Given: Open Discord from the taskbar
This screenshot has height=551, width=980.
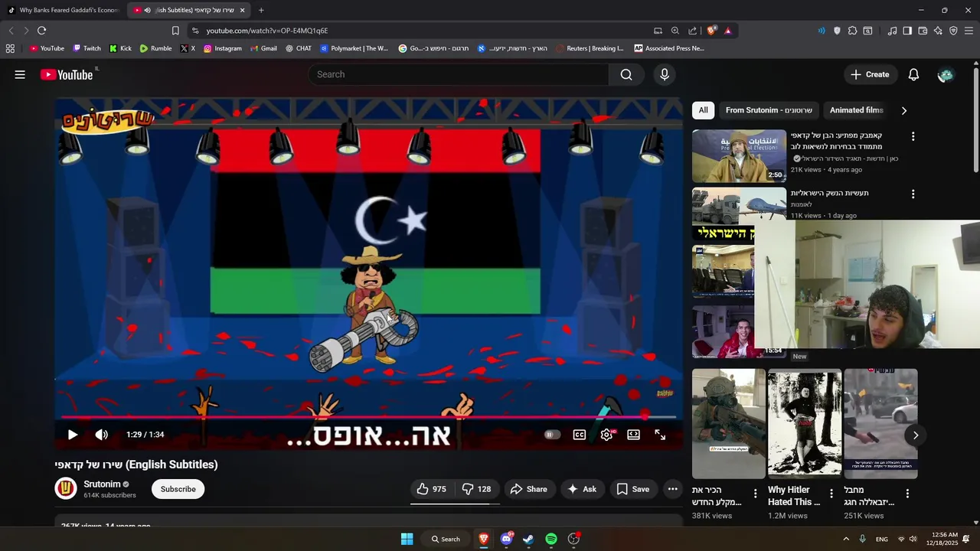Looking at the screenshot, I should click(x=506, y=539).
